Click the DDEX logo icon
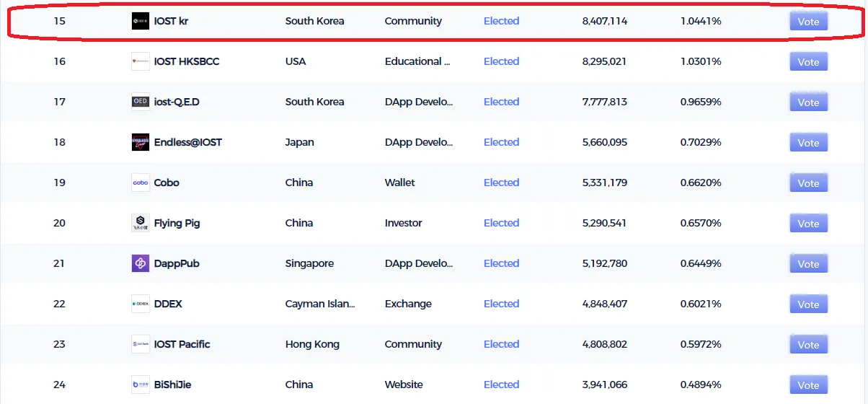This screenshot has height=404, width=868. [x=141, y=304]
